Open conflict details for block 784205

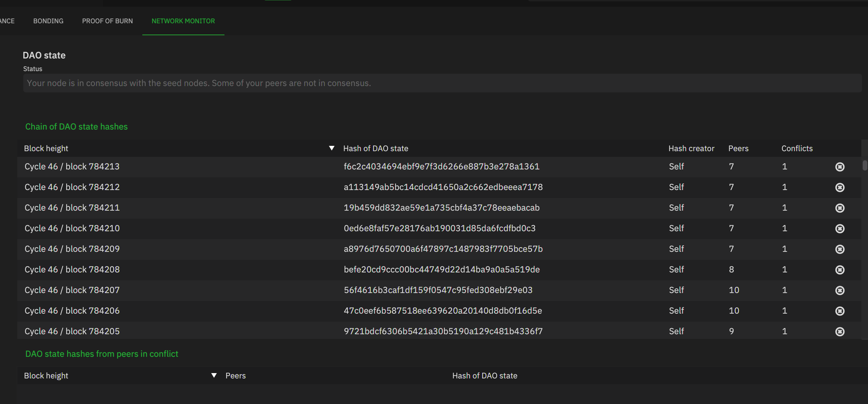point(840,332)
